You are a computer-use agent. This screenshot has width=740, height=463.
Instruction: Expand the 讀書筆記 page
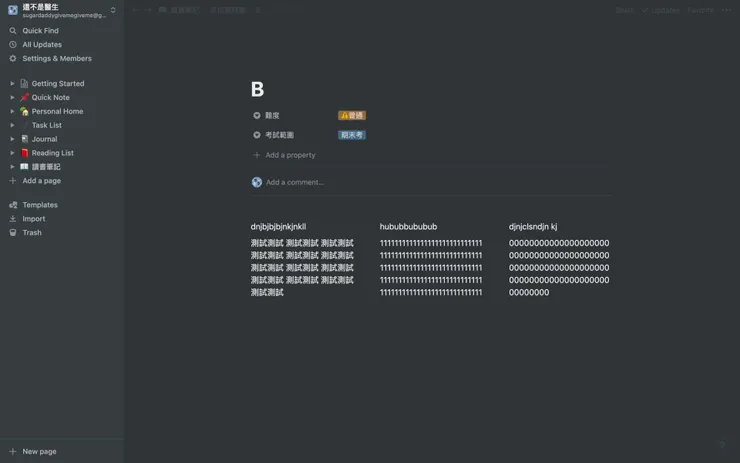(12, 167)
